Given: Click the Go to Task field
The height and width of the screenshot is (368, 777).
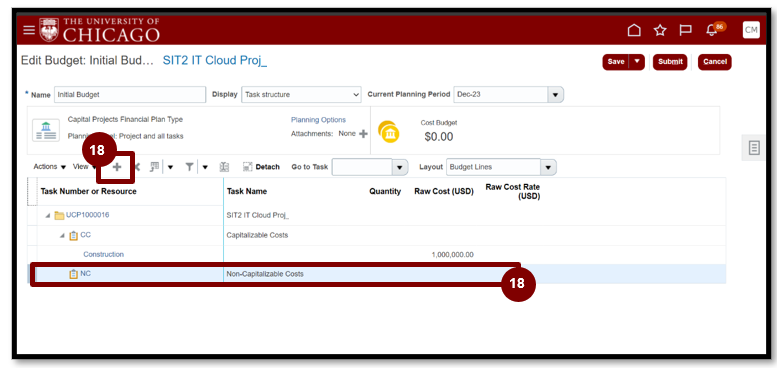Looking at the screenshot, I should point(362,167).
